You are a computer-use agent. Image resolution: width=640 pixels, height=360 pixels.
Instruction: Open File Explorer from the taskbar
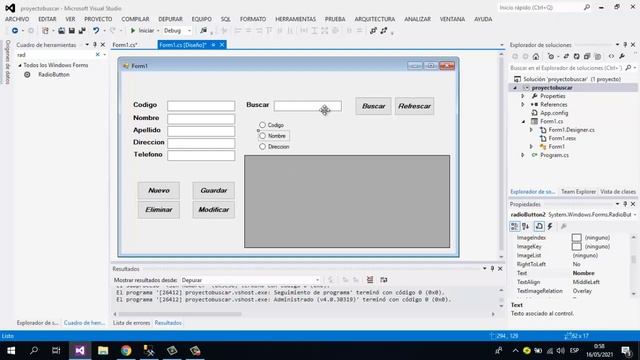[x=103, y=351]
